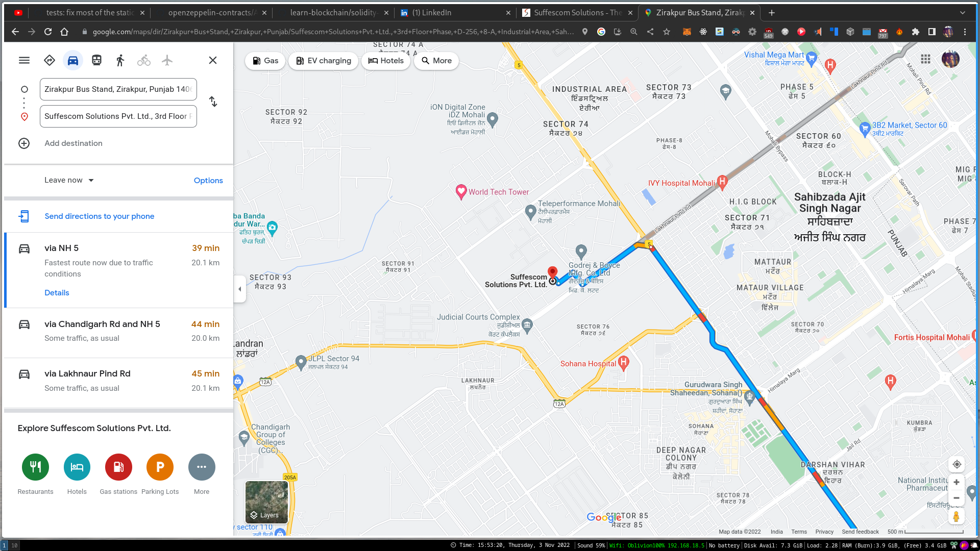
Task: Switch to LinkedIn browser tab
Action: [456, 12]
